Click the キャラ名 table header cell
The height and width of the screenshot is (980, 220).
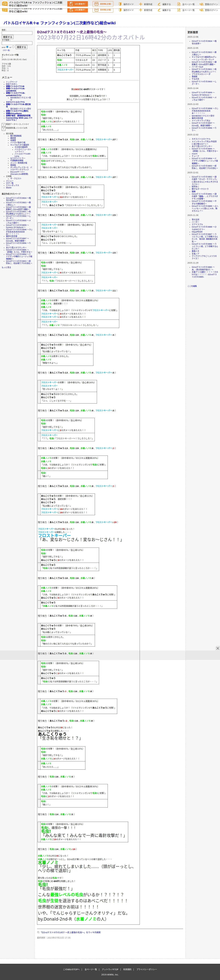tap(65, 50)
